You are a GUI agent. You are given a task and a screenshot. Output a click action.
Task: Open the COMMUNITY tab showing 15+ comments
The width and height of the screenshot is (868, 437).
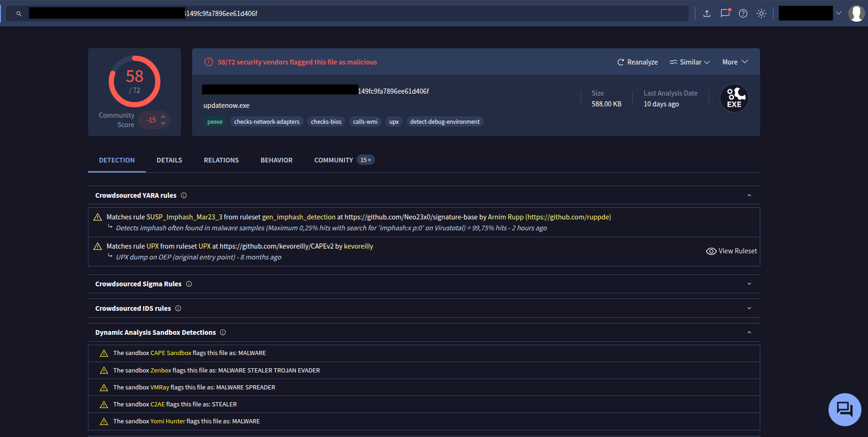click(334, 160)
